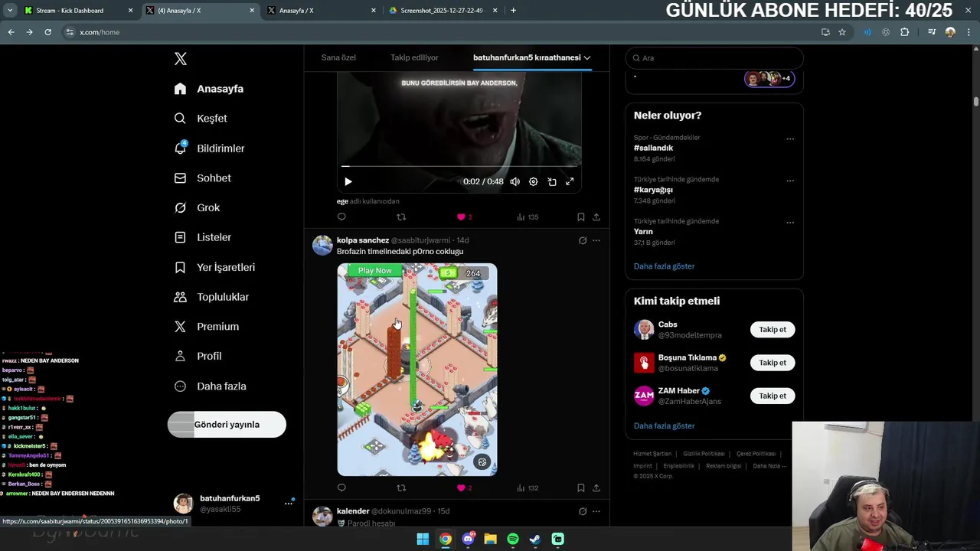The height and width of the screenshot is (551, 980).
Task: Reload the page in Chrome
Action: pyautogui.click(x=47, y=32)
